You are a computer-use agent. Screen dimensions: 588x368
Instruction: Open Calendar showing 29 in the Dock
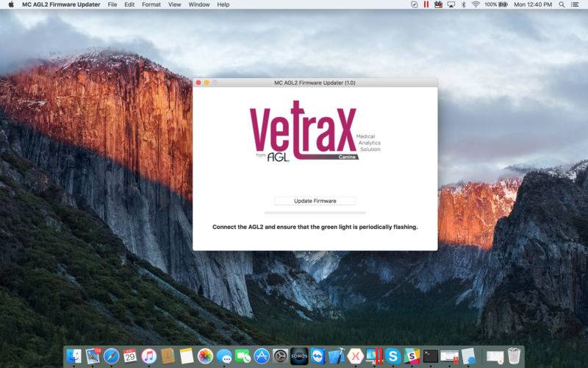pyautogui.click(x=130, y=355)
